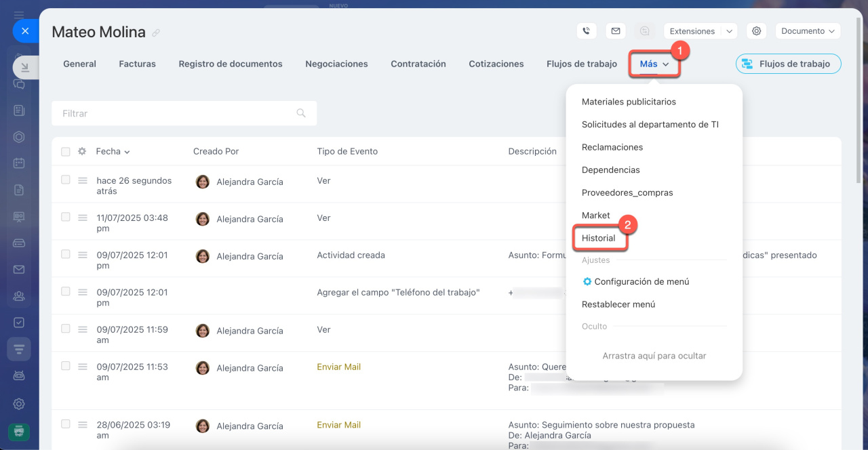Open the hexagon icon in the left sidebar
The height and width of the screenshot is (450, 868).
[19, 137]
